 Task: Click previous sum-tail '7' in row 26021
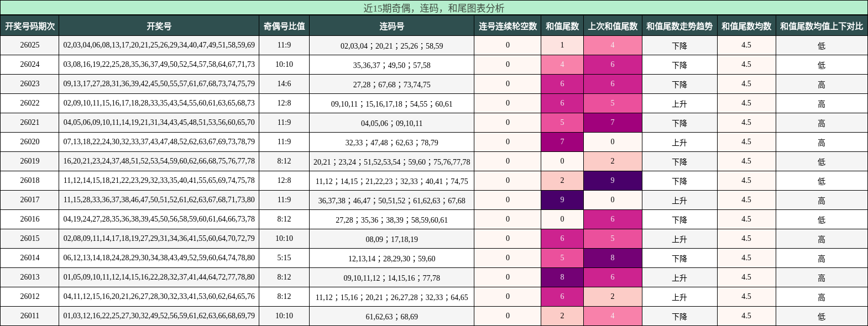pyautogui.click(x=613, y=123)
